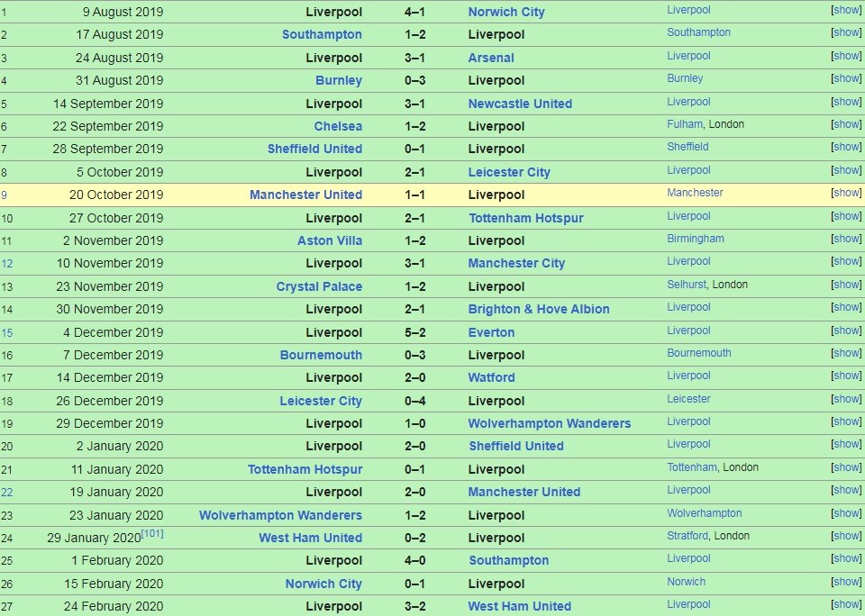Click show on Manchester United 1–1 row
This screenshot has height=616, width=865.
point(846,193)
